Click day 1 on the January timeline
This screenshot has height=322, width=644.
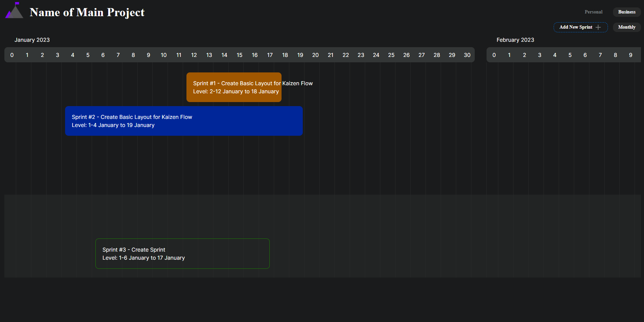[x=27, y=55]
